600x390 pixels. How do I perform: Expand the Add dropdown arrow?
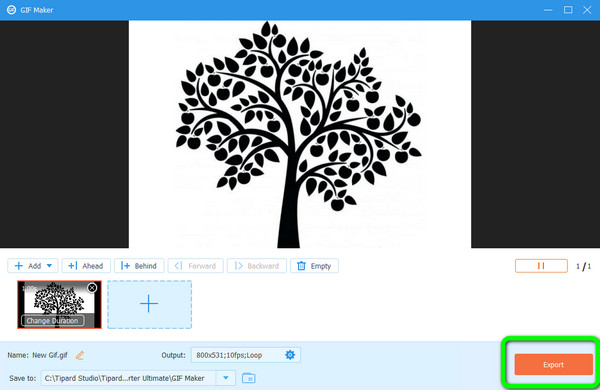click(x=49, y=266)
